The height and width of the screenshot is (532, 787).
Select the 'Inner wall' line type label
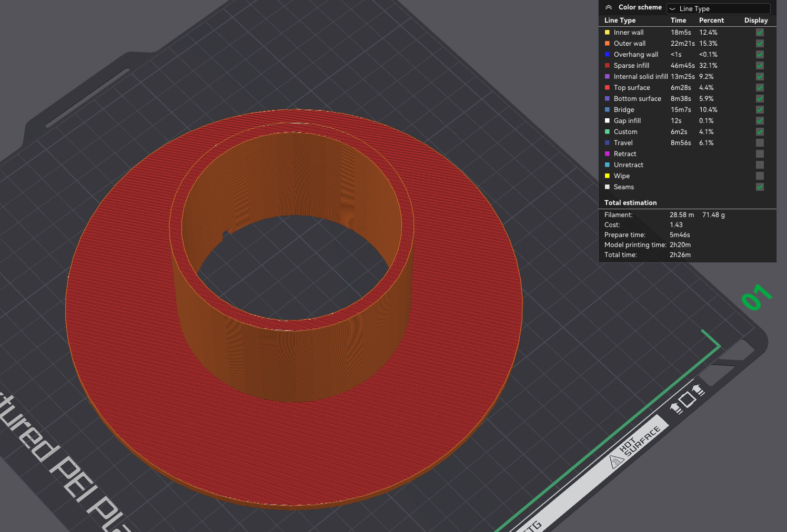tap(629, 32)
